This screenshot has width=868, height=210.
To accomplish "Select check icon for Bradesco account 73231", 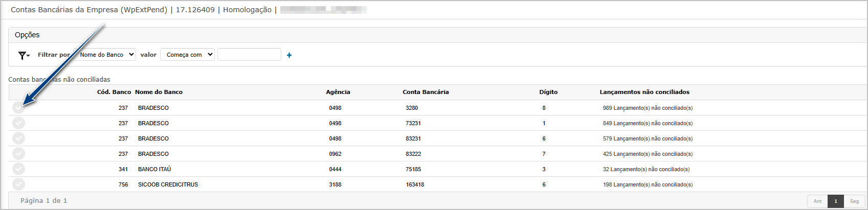I will [18, 123].
